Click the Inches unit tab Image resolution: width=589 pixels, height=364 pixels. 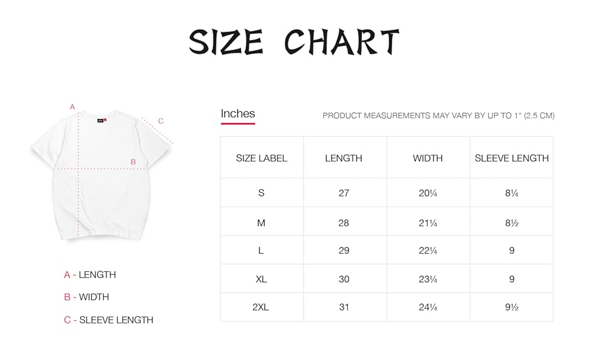[237, 114]
